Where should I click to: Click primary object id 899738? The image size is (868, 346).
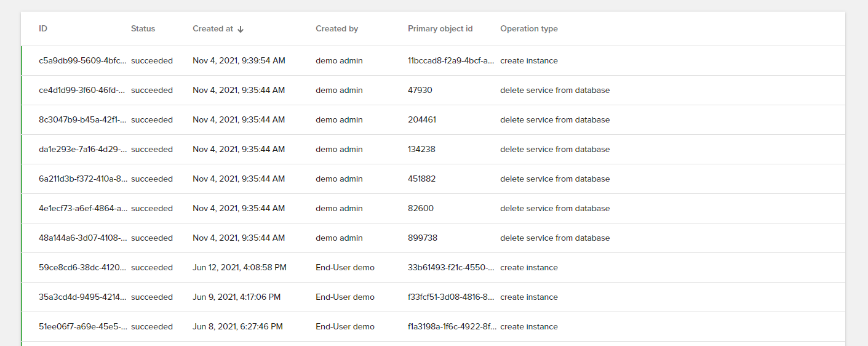coord(422,238)
